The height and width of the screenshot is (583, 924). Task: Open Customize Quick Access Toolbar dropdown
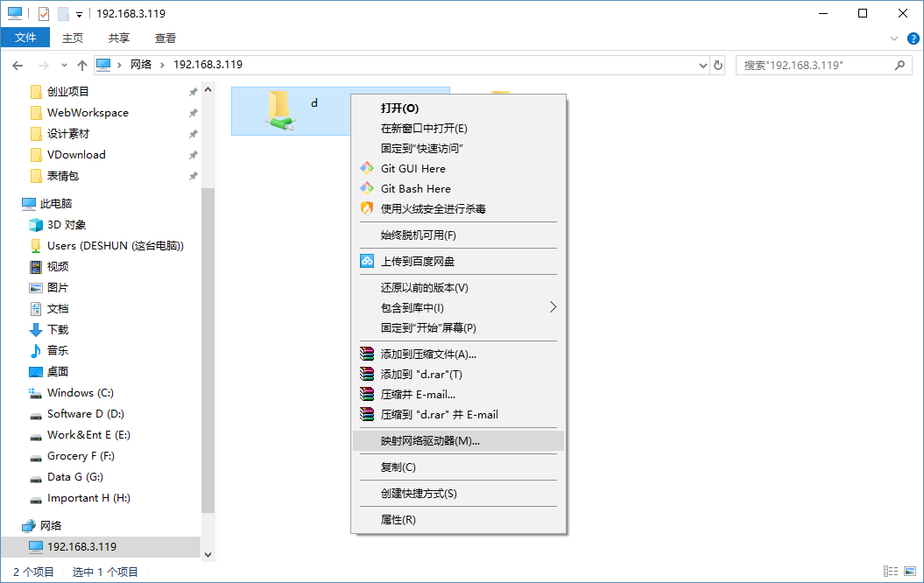(79, 15)
